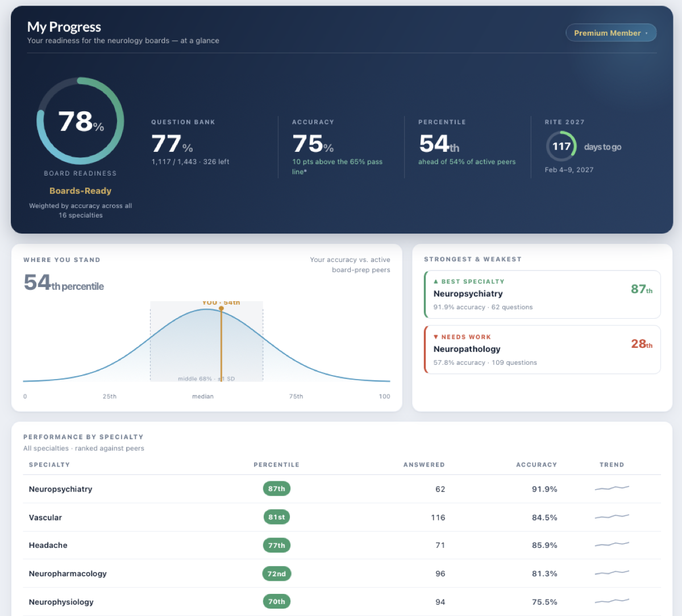Click the 75.5% accuracy cell
Screen dimensions: 682x616
[x=544, y=602]
